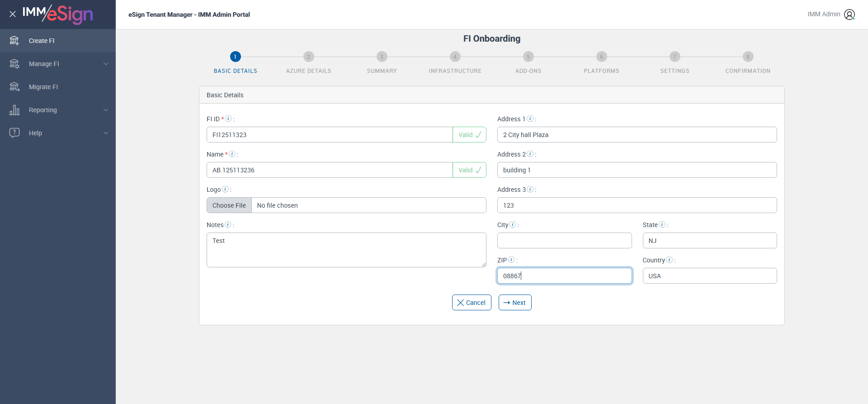Click the Help question mark icon
This screenshot has width=868, height=404.
[x=14, y=133]
